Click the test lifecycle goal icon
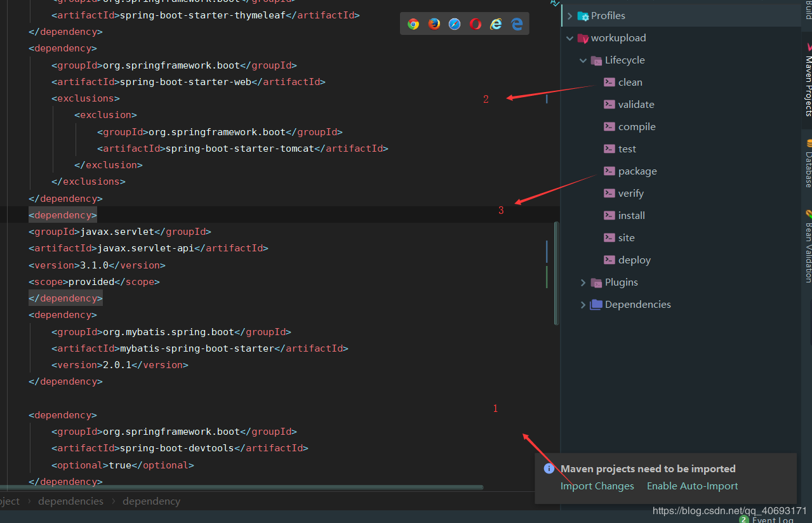 [x=609, y=149]
